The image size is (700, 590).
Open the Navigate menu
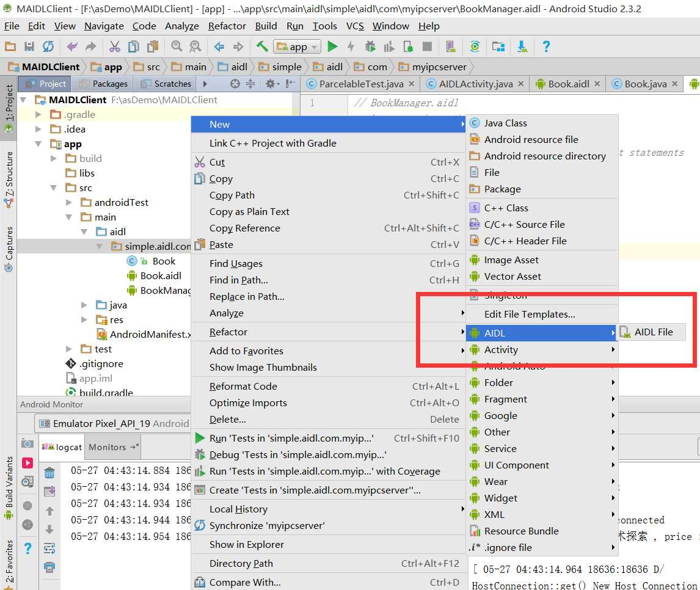pyautogui.click(x=104, y=26)
